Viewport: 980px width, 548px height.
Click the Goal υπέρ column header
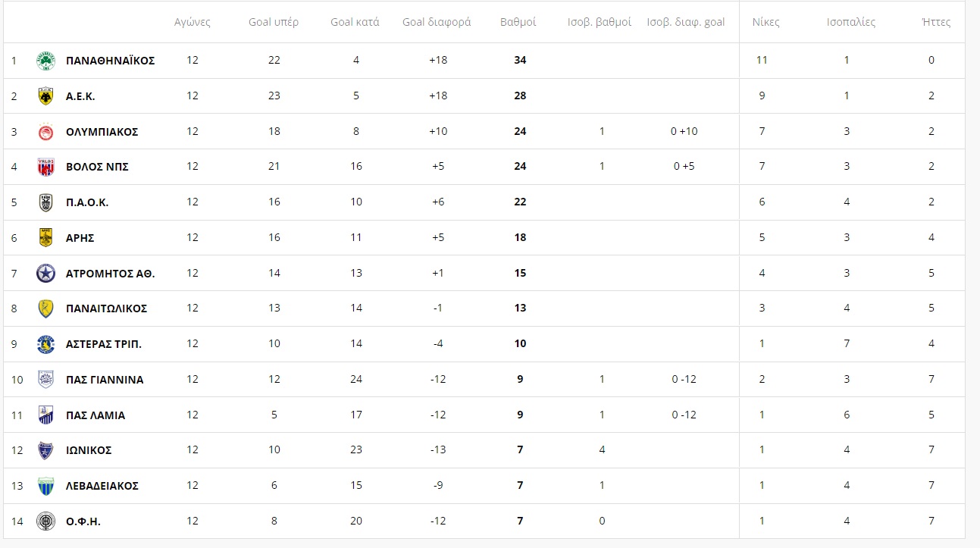274,22
